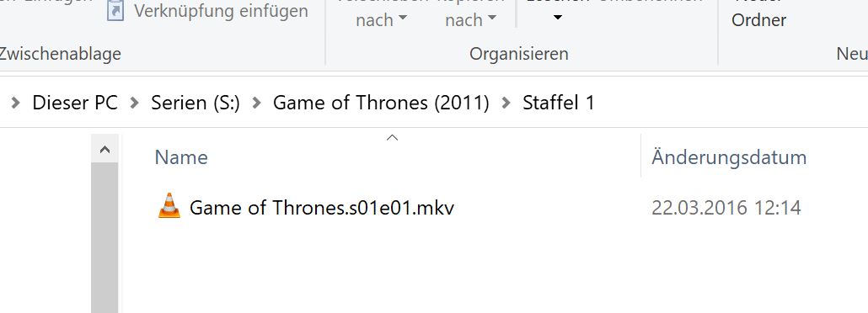Open Game of Thrones (2011) breadcrumb
This screenshot has width=868, height=313.
point(381,103)
